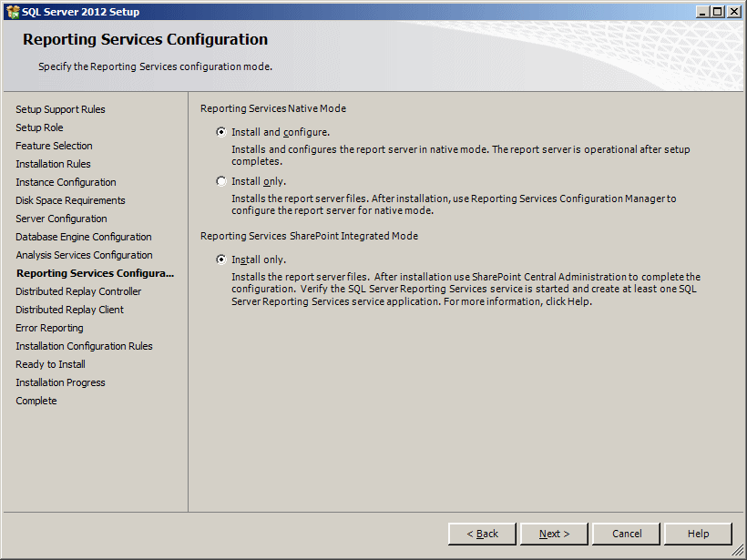The width and height of the screenshot is (747, 560).
Task: Click the SQL Server setup title bar icon
Action: 13,12
